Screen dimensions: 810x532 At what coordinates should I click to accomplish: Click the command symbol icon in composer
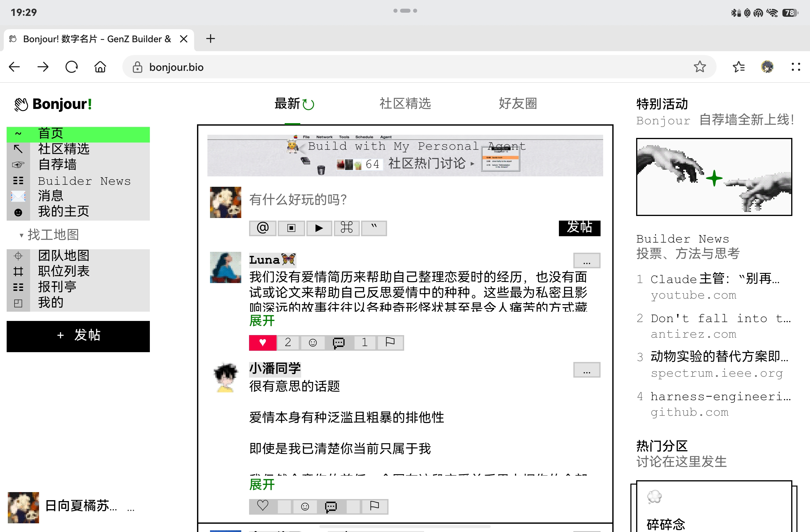(x=347, y=228)
